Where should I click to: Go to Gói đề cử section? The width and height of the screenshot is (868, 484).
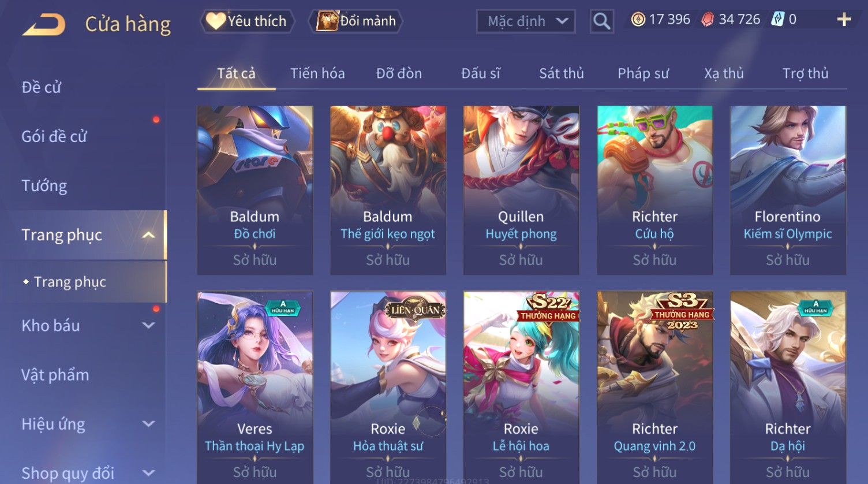pyautogui.click(x=54, y=137)
